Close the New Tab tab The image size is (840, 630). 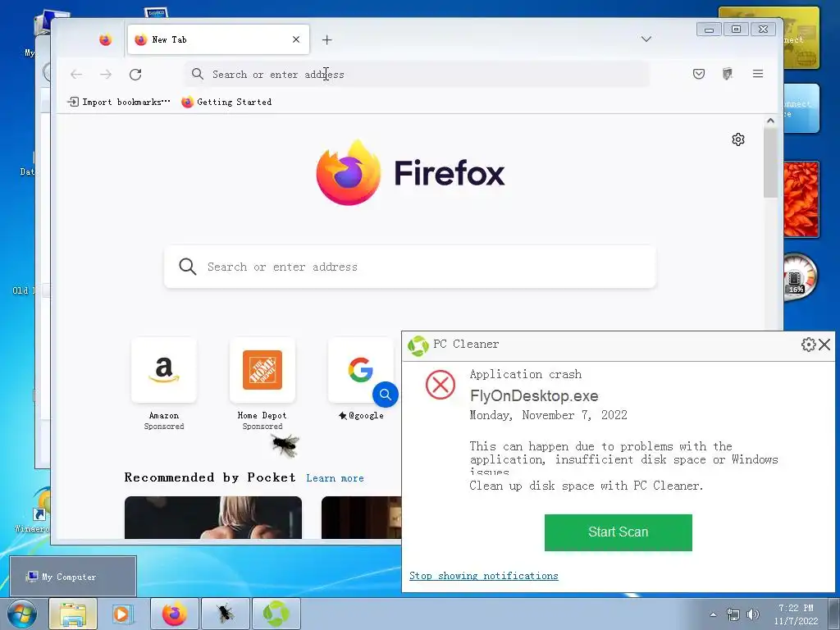point(295,39)
